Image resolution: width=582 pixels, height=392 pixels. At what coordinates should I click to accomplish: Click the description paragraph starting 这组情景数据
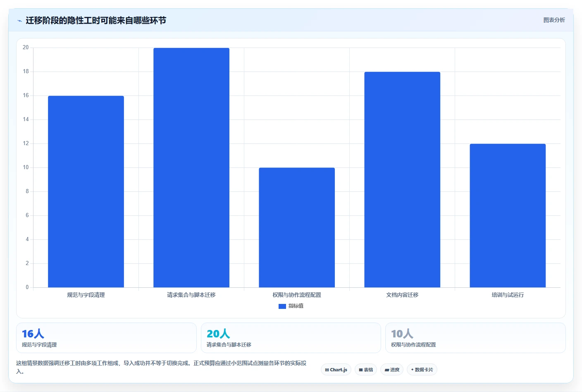click(162, 367)
